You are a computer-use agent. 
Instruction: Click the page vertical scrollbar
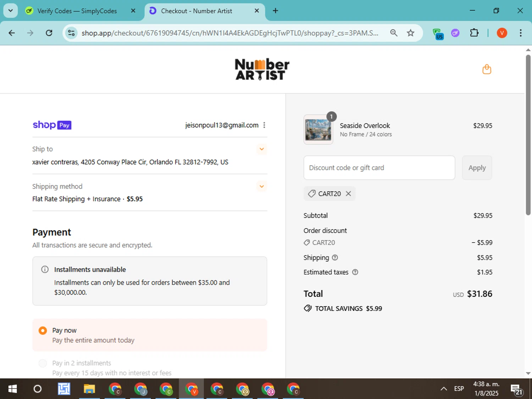click(x=528, y=135)
